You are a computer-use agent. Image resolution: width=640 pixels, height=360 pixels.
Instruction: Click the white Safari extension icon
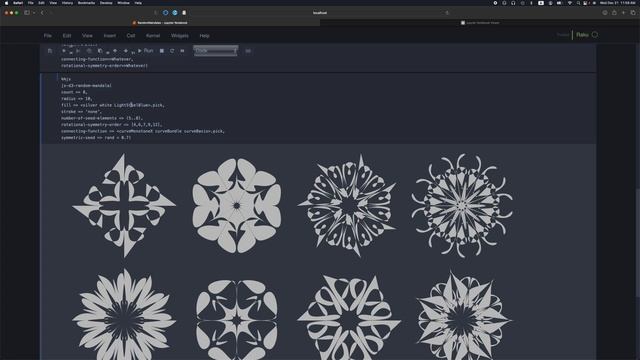(184, 13)
